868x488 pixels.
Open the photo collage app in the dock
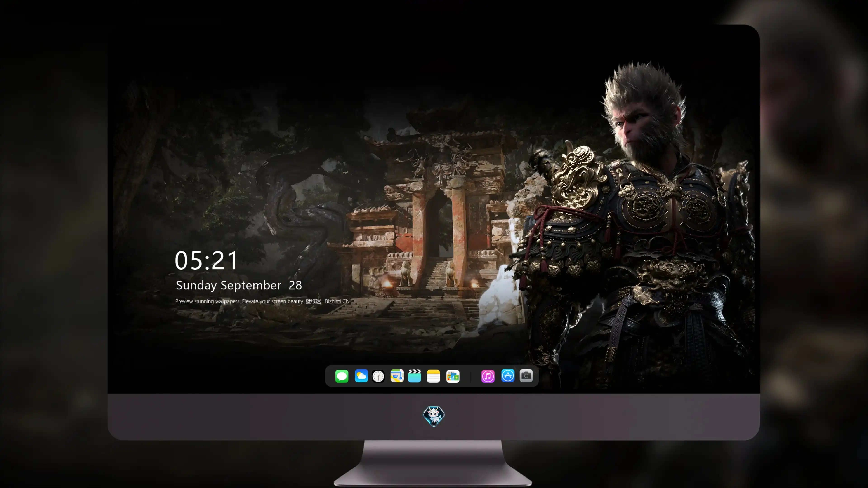click(x=453, y=376)
